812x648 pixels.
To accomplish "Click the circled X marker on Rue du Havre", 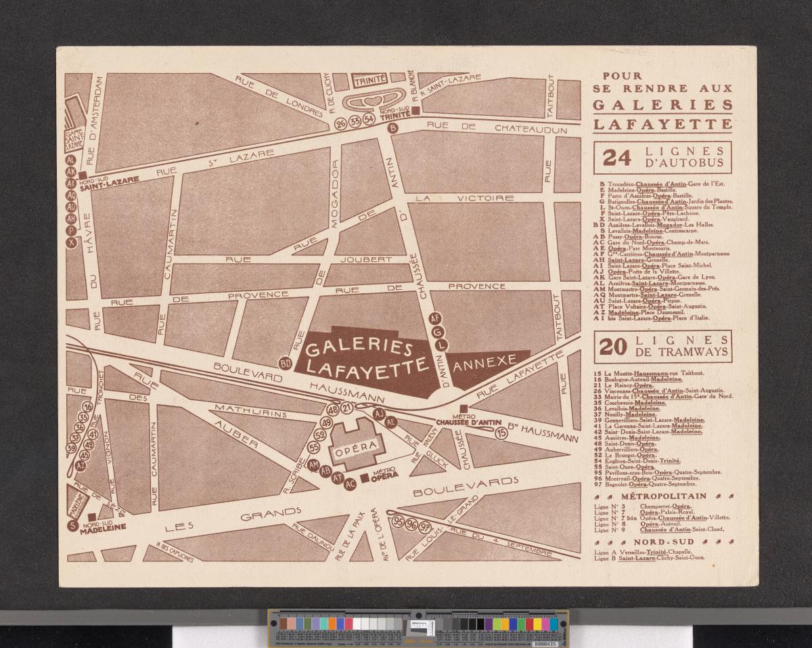I will click(71, 244).
